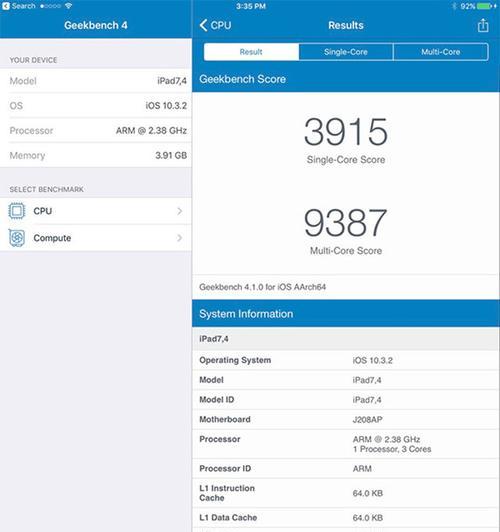
Task: Tap the iPad7,4 value in Your Device
Action: [x=172, y=81]
